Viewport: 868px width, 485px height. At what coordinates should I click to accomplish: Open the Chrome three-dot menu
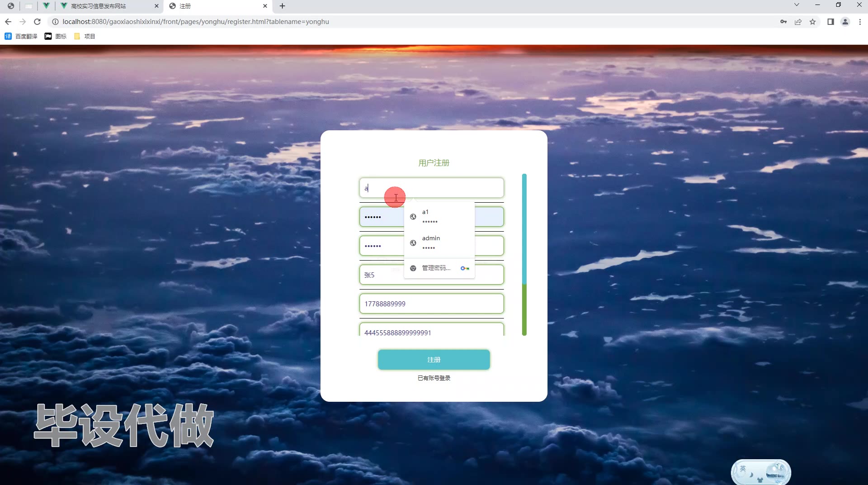click(x=860, y=22)
